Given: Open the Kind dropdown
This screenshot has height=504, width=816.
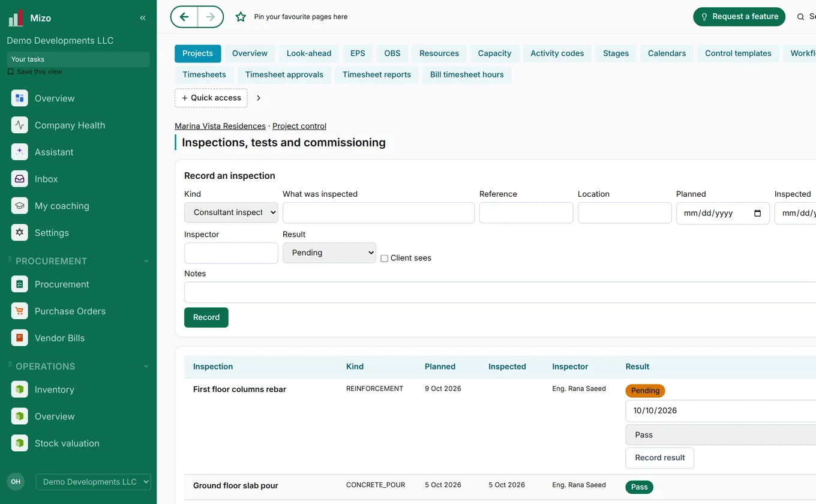Looking at the screenshot, I should point(231,212).
